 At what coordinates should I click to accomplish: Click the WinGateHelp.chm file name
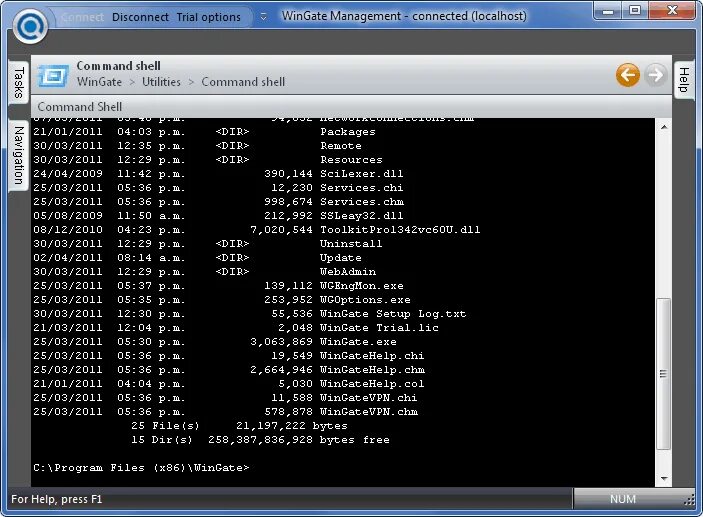[372, 370]
